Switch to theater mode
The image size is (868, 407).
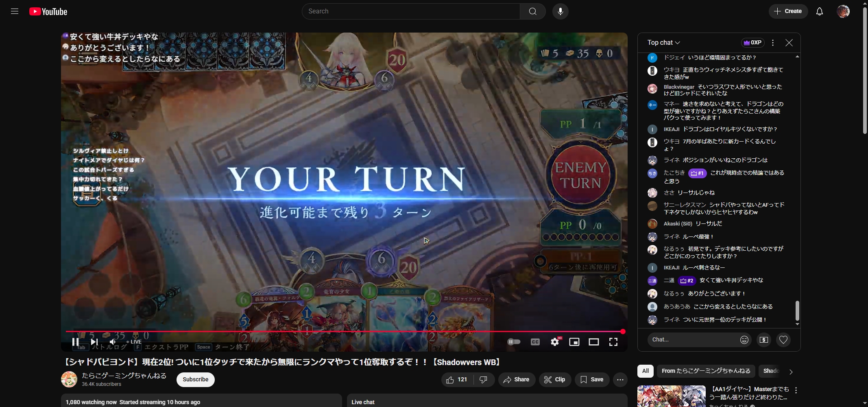coord(594,342)
